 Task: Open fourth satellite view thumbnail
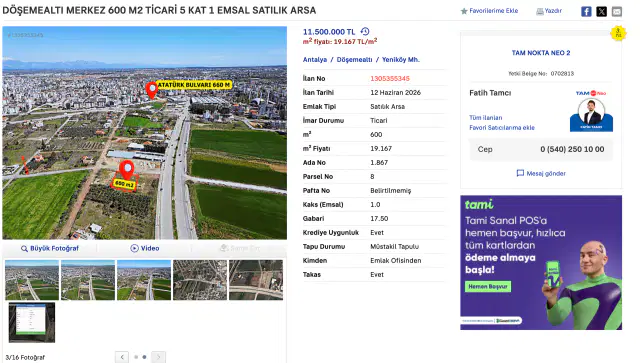(200, 280)
